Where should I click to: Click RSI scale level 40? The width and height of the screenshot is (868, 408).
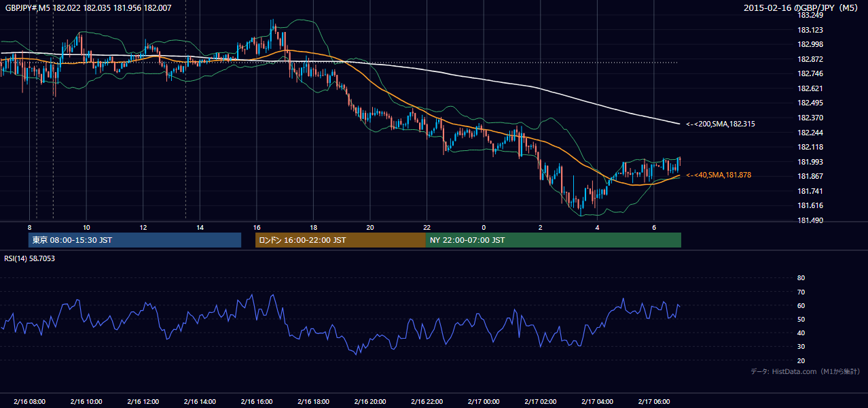[x=801, y=333]
